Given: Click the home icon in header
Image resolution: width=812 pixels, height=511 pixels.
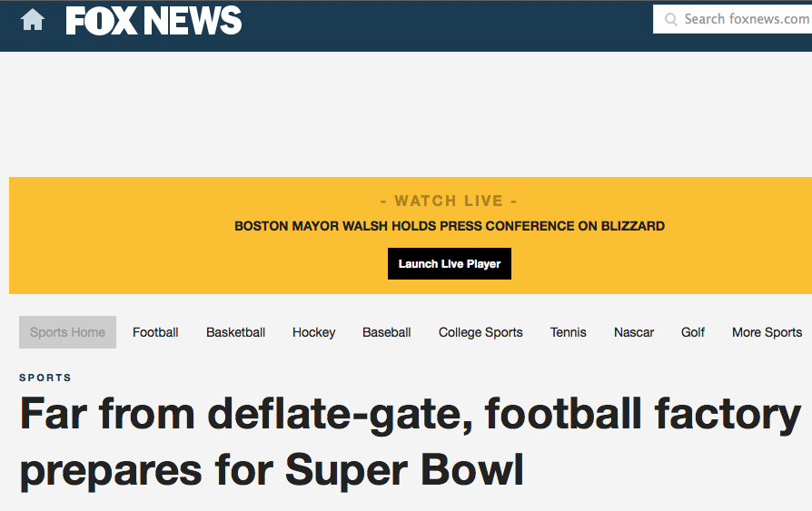Looking at the screenshot, I should 32,20.
